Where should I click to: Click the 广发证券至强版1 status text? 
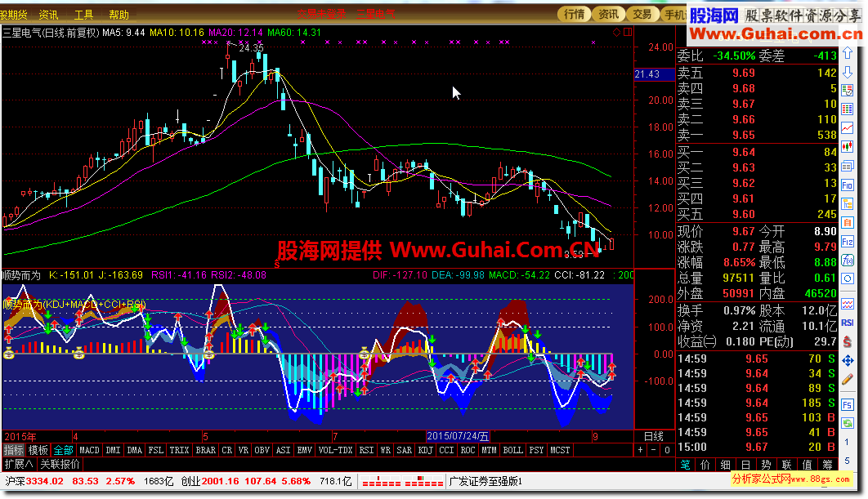click(x=485, y=481)
